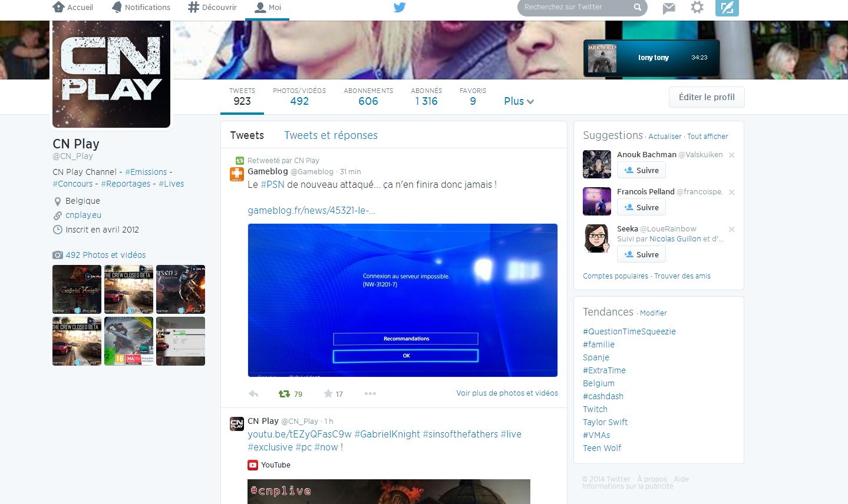The height and width of the screenshot is (504, 848).
Task: Follow Francois Pelland with Suivre
Action: tap(641, 207)
